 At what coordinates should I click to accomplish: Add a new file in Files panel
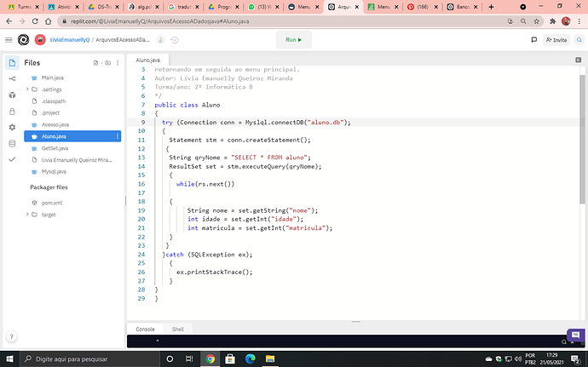coord(95,63)
